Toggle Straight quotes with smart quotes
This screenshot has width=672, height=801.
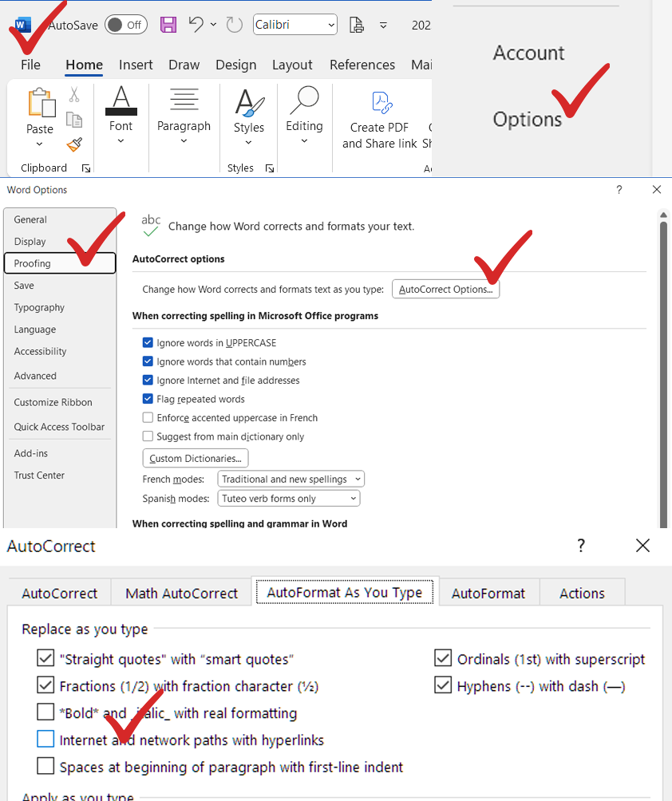pos(45,658)
